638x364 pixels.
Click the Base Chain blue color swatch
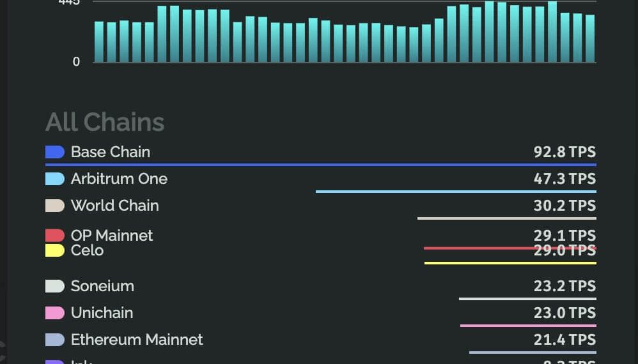click(55, 152)
